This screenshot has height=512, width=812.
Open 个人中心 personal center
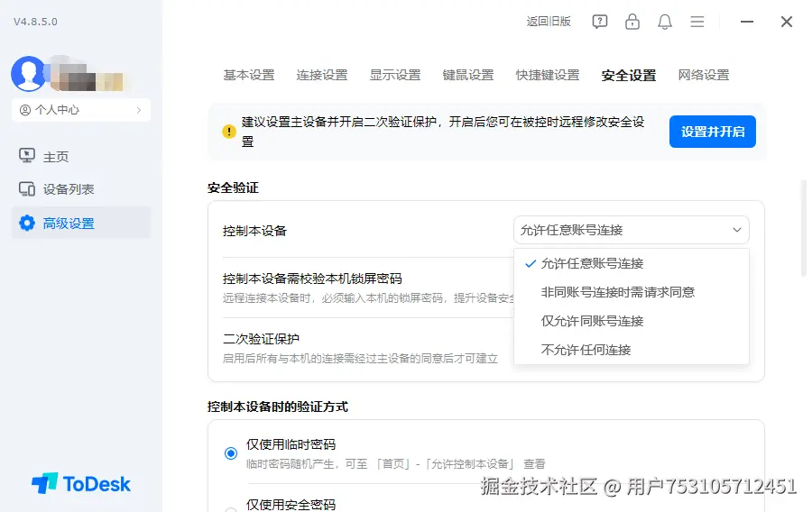81,110
